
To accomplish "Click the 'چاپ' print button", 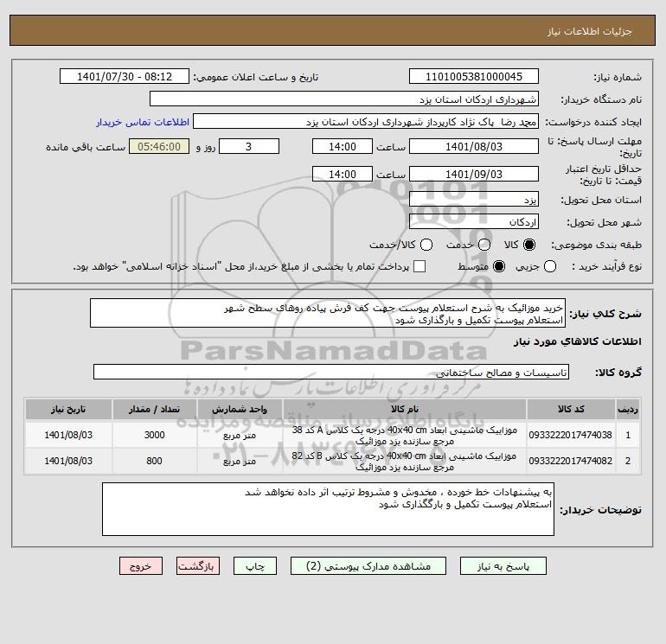I will click(255, 566).
